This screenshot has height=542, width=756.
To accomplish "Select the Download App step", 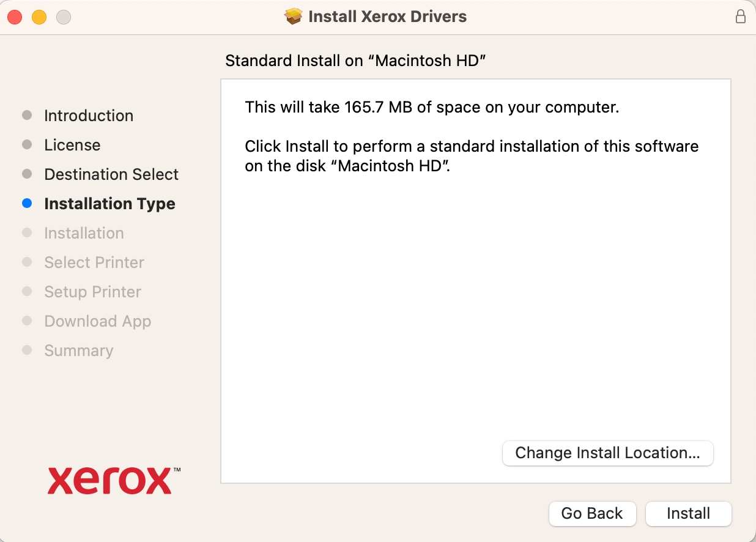I will [97, 321].
